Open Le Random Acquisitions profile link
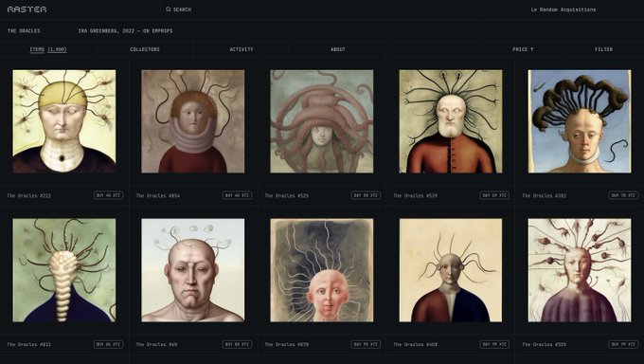 563,9
